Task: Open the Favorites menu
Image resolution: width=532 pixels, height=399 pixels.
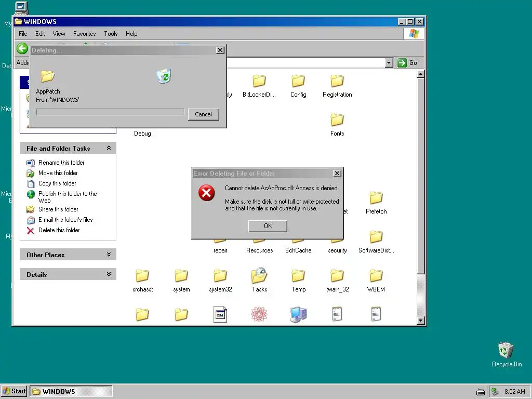Action: pyautogui.click(x=85, y=34)
